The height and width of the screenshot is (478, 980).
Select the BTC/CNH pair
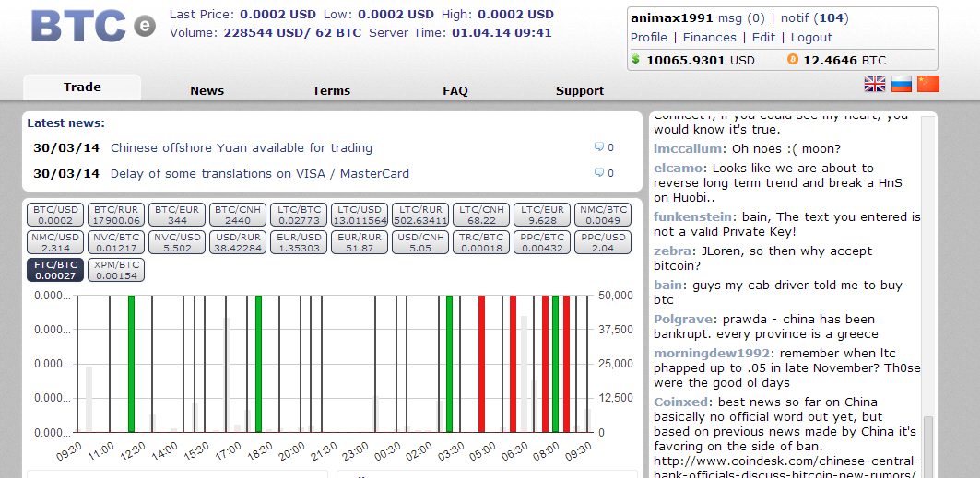[238, 215]
